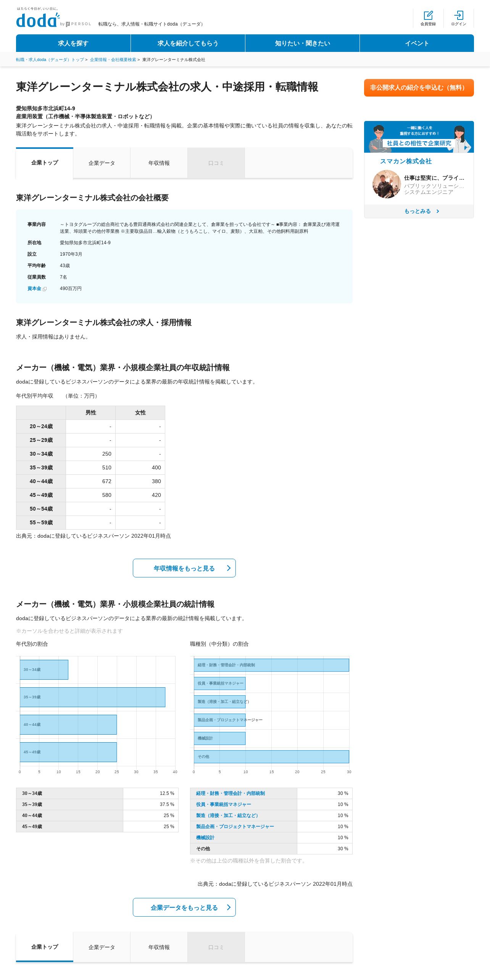This screenshot has height=980, width=490.
Task: Open 製品企画・プロジェクトマネージャー table link
Action: tap(235, 826)
